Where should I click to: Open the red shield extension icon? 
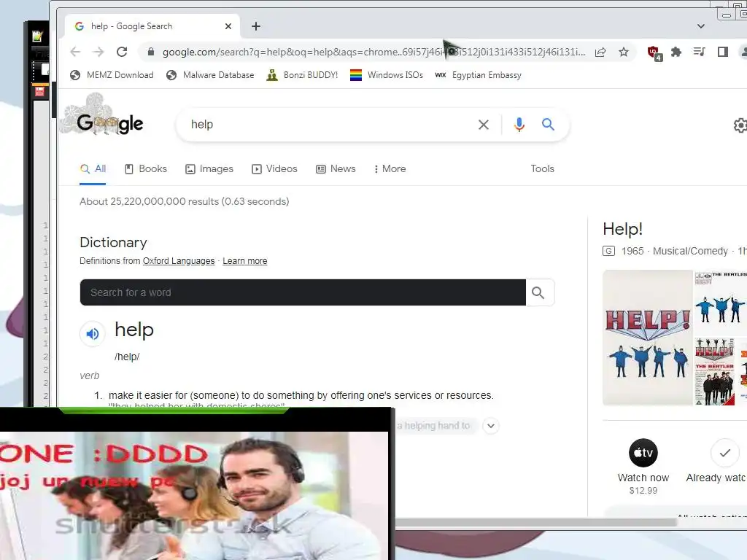point(654,52)
